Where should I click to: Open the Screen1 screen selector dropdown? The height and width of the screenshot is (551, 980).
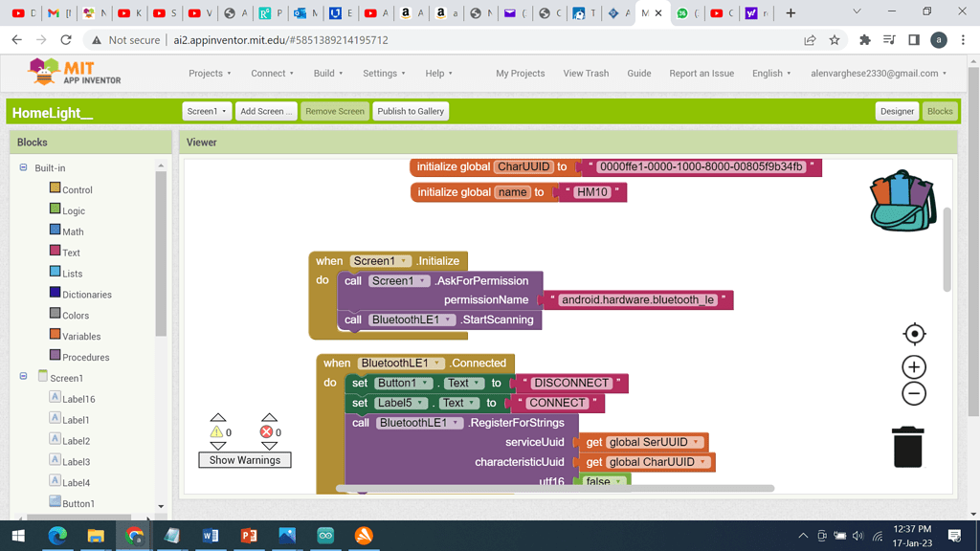click(x=207, y=111)
